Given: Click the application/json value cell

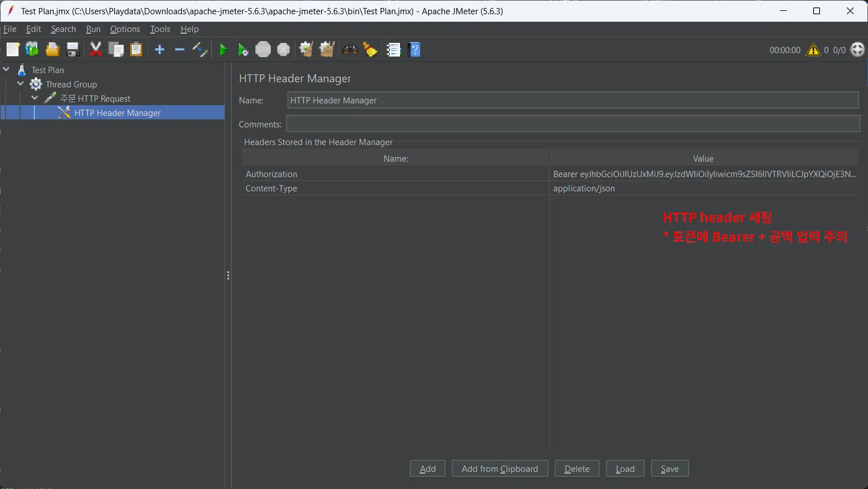Looking at the screenshot, I should coord(704,188).
